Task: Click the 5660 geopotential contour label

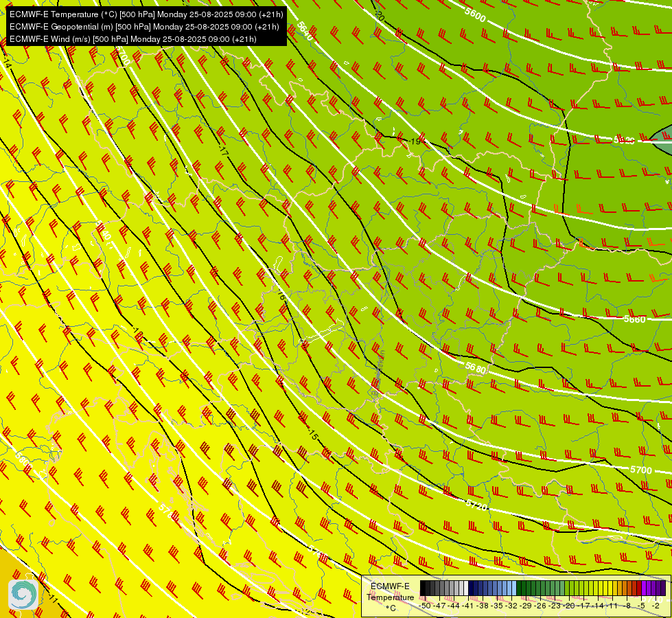Action: click(x=634, y=319)
